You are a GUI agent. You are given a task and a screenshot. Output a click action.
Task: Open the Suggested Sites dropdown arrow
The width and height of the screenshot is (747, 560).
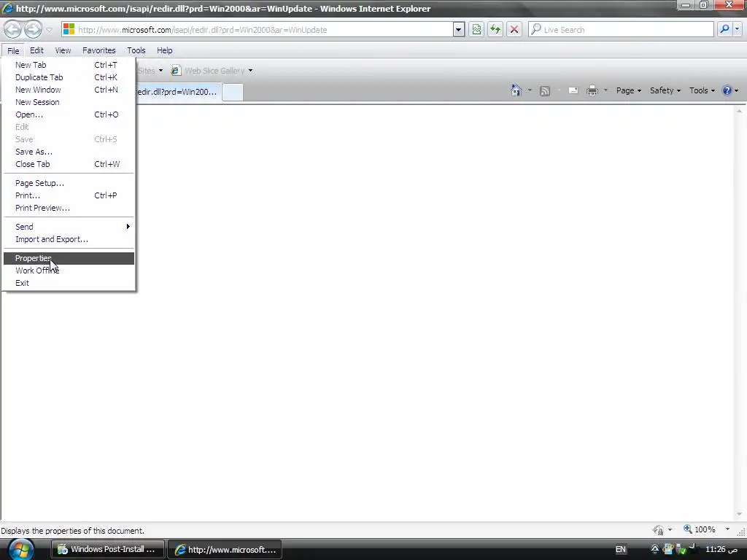[161, 71]
